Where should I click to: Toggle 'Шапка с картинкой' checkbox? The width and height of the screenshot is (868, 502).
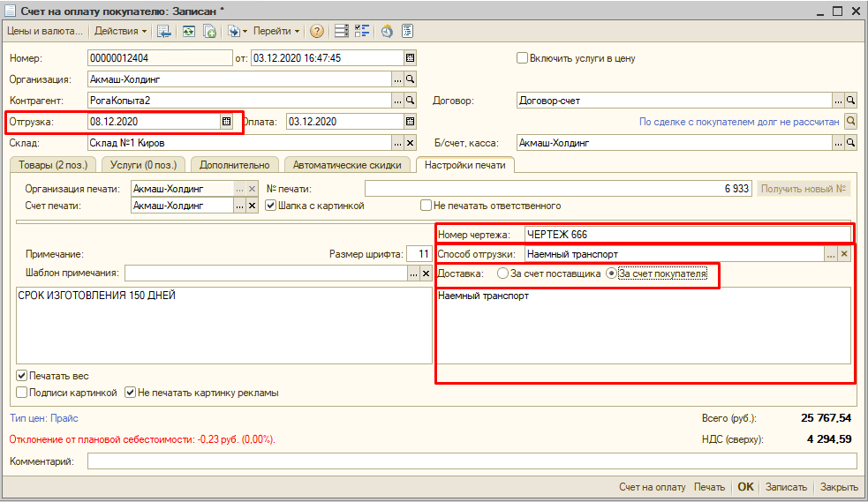tap(271, 206)
